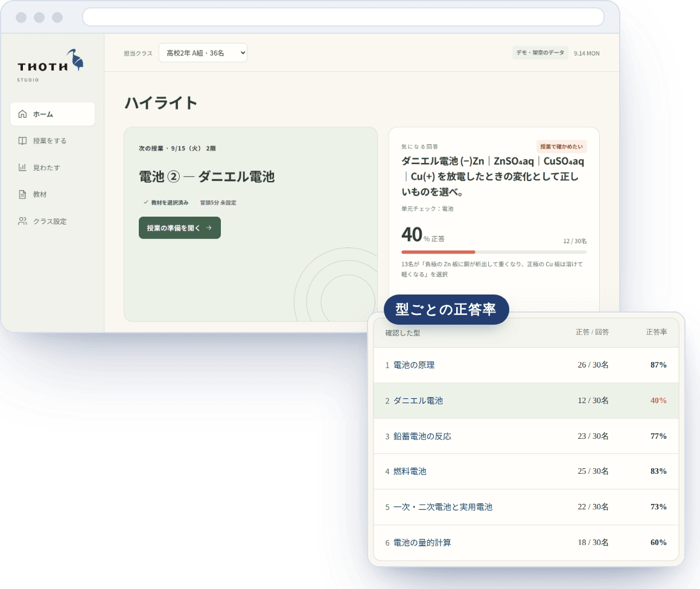This screenshot has width=700, height=589.
Task: Click the 40% correct-answer progress bar
Action: pos(494,252)
